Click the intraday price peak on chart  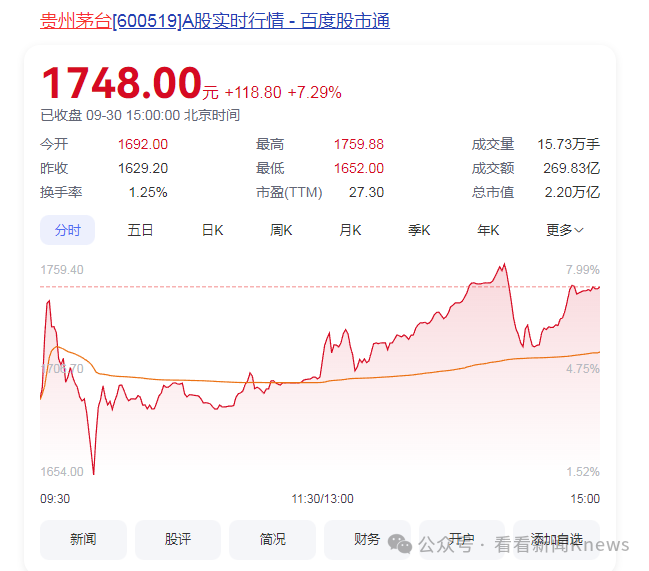[x=504, y=264]
